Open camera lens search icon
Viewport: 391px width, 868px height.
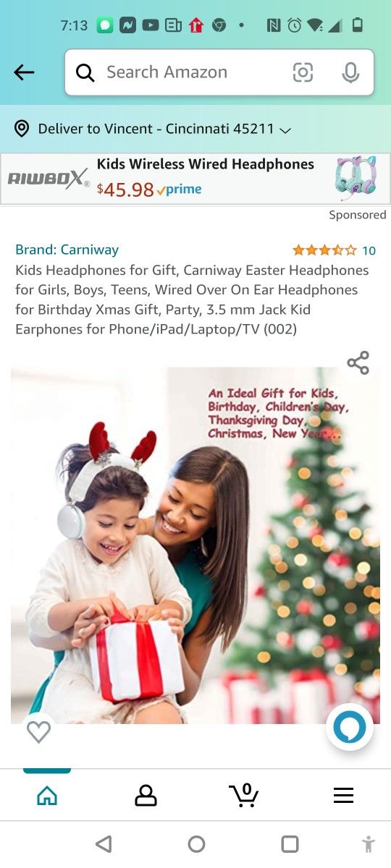click(303, 72)
